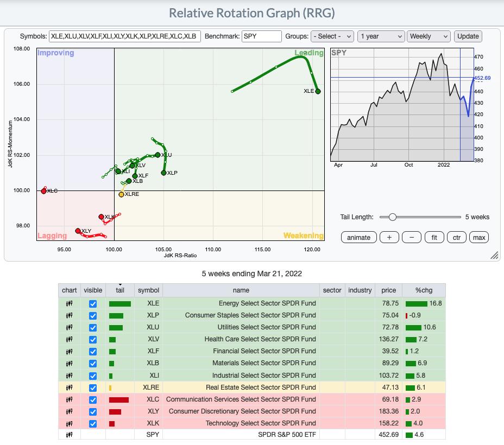Start the animate button
504x445 pixels.
[x=358, y=238]
